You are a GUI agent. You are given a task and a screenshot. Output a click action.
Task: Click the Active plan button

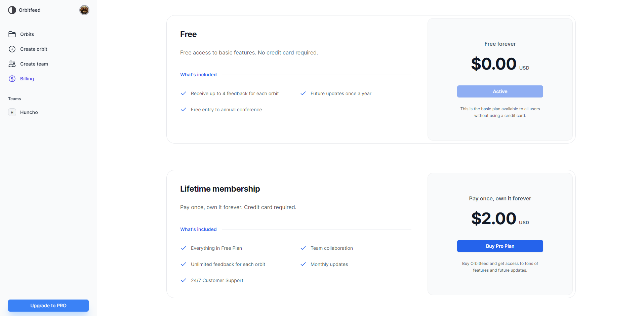coord(500,91)
